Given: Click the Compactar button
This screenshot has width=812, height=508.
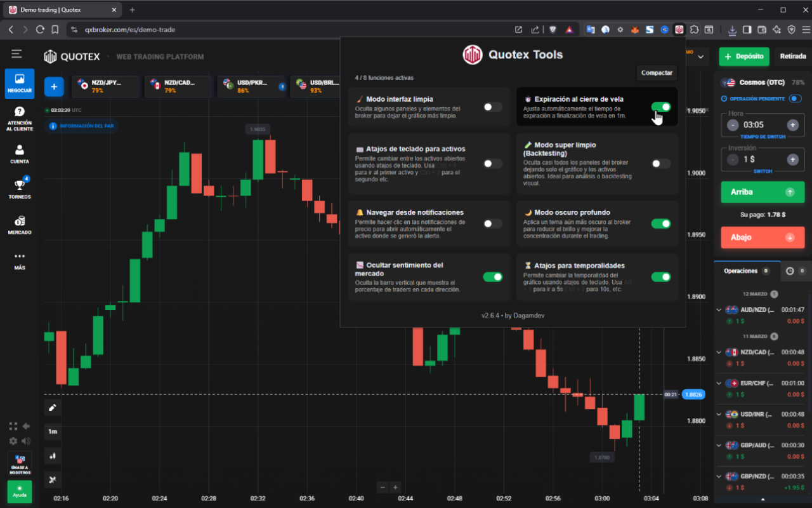Looking at the screenshot, I should click(x=657, y=73).
